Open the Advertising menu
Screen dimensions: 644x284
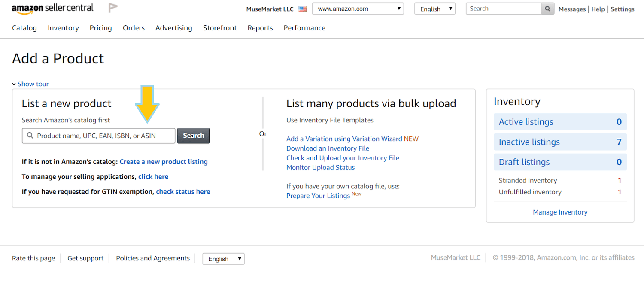click(x=173, y=28)
